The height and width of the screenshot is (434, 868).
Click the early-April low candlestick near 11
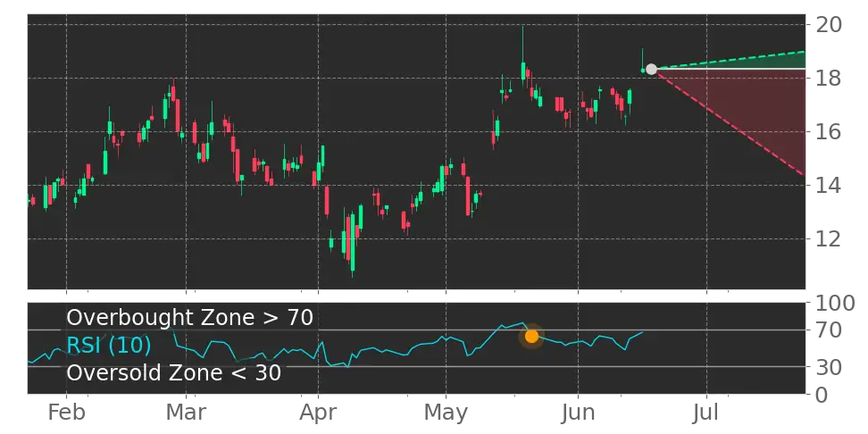pyautogui.click(x=352, y=242)
